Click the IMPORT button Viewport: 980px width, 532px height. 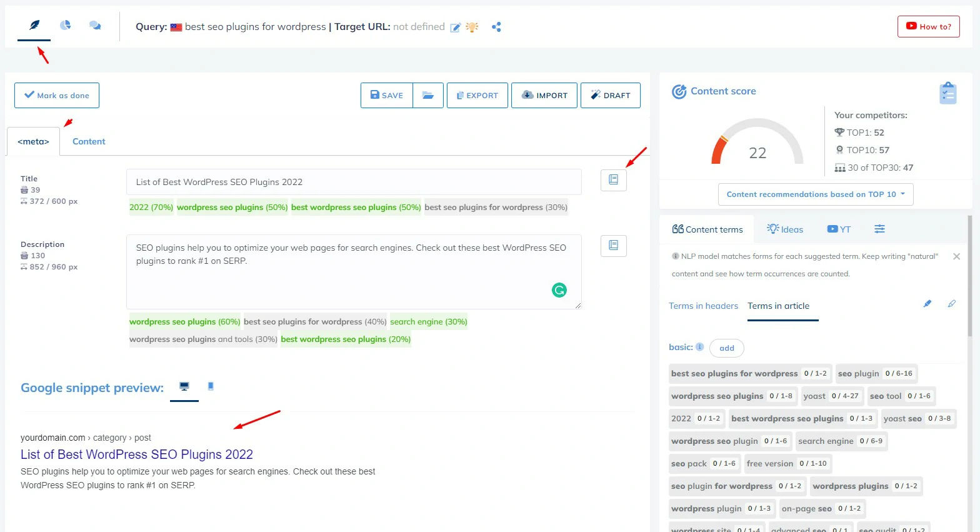544,95
